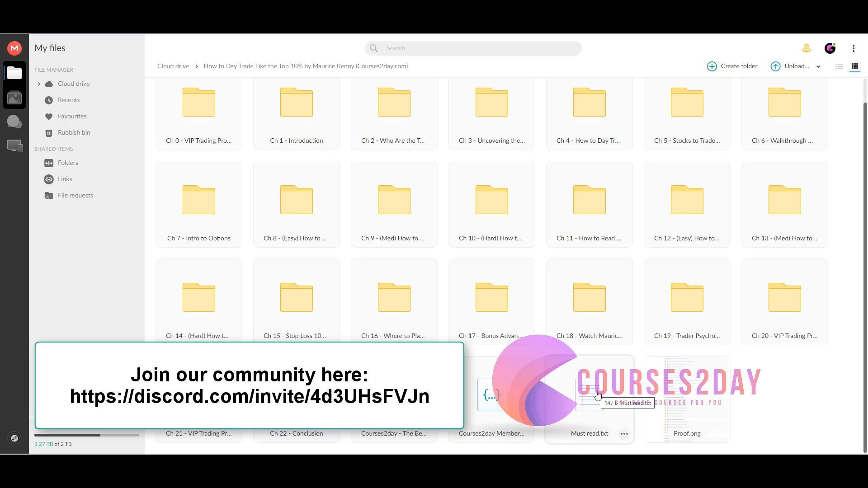Open shared Links in sidebar
Screen dimensions: 868x488
tap(65, 179)
